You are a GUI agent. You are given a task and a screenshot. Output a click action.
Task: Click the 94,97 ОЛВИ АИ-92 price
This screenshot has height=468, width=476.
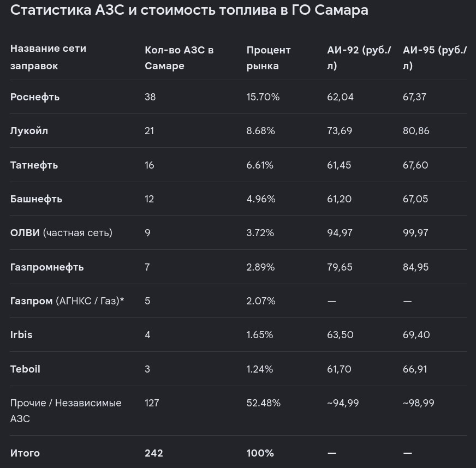click(340, 232)
